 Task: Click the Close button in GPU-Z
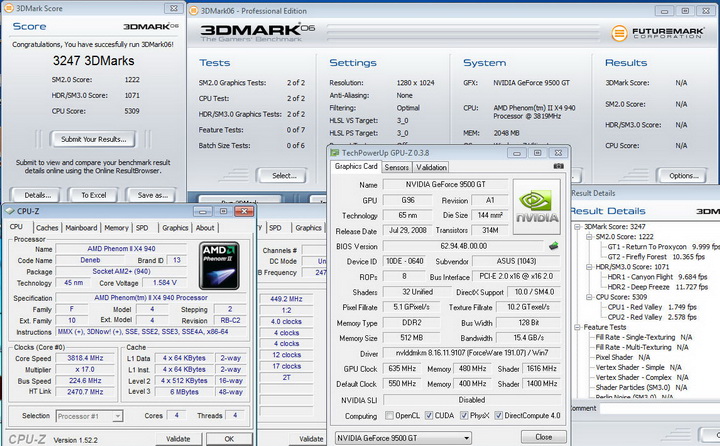tap(544, 437)
